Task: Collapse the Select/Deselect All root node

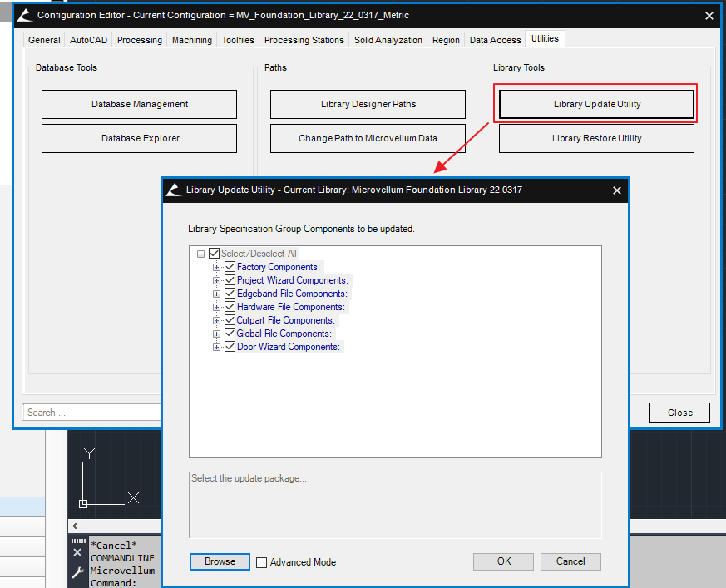Action: click(201, 254)
